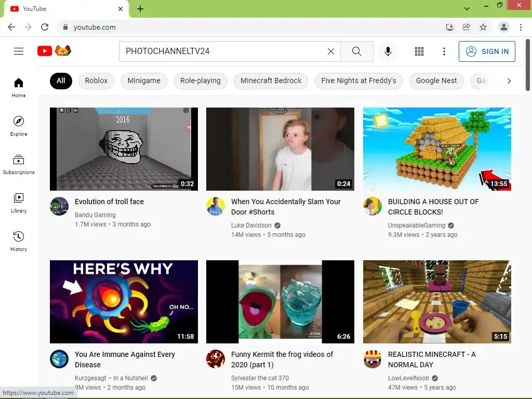Screen dimensions: 532x399
Task: Click Kurzgesagt – In a Nutshell name
Action: pyautogui.click(x=111, y=378)
